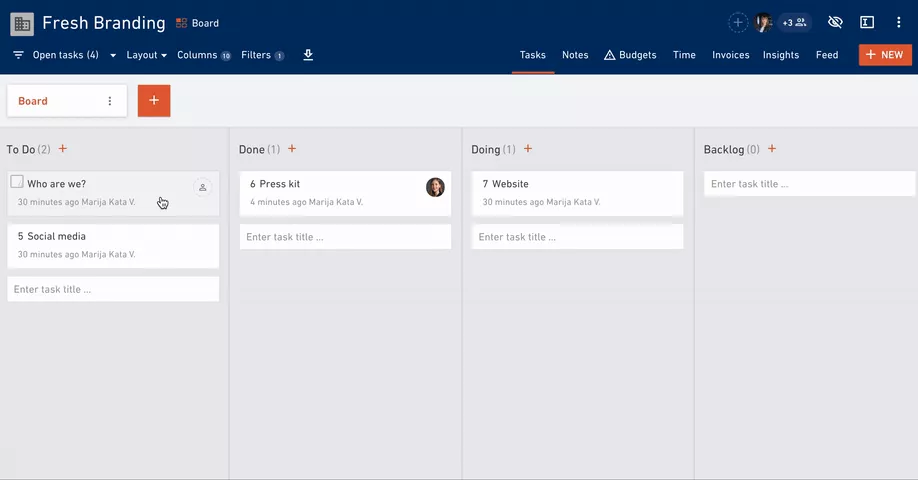Screen dimensions: 918x480
Task: Open the Layout dropdown
Action: coord(146,55)
